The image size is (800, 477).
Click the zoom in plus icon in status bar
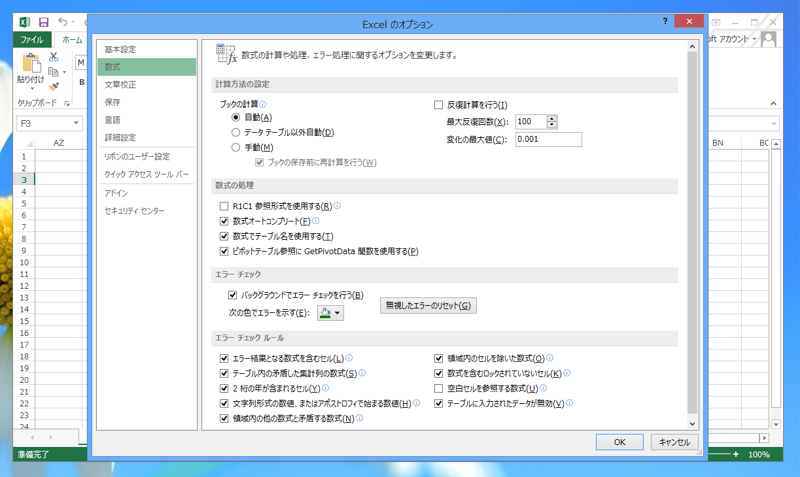tap(736, 454)
